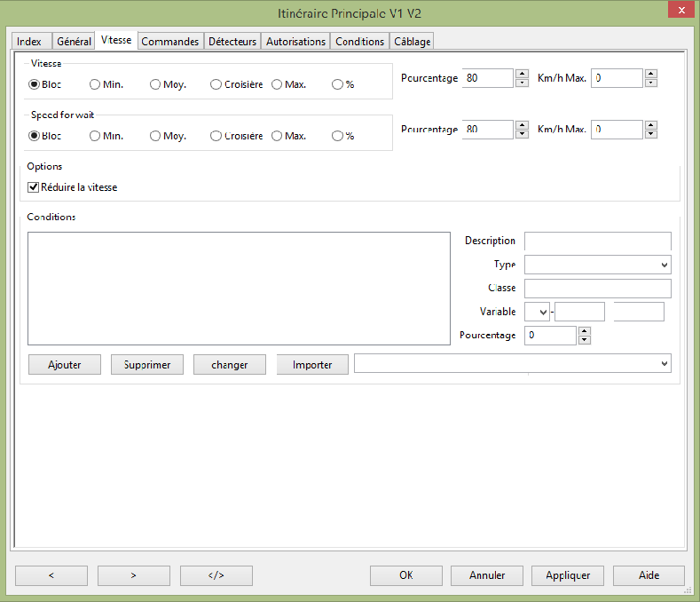Decrease Vitesse Km/h Max. with down arrow
Screen dimensions: 700x602
(650, 83)
